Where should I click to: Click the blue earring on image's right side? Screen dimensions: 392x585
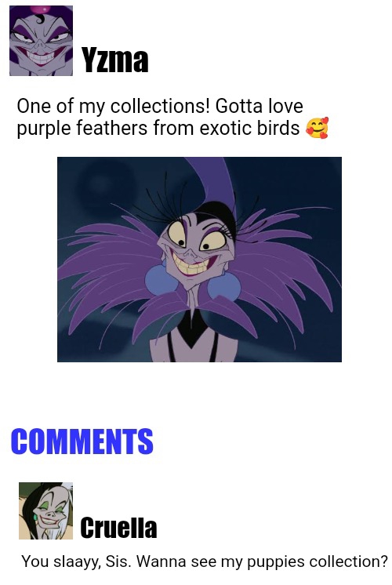[223, 286]
